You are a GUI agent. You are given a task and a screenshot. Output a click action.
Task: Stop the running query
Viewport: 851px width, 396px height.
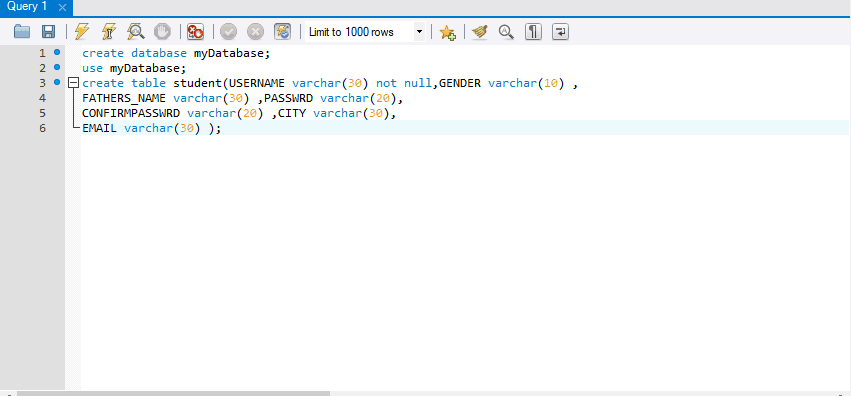[162, 31]
